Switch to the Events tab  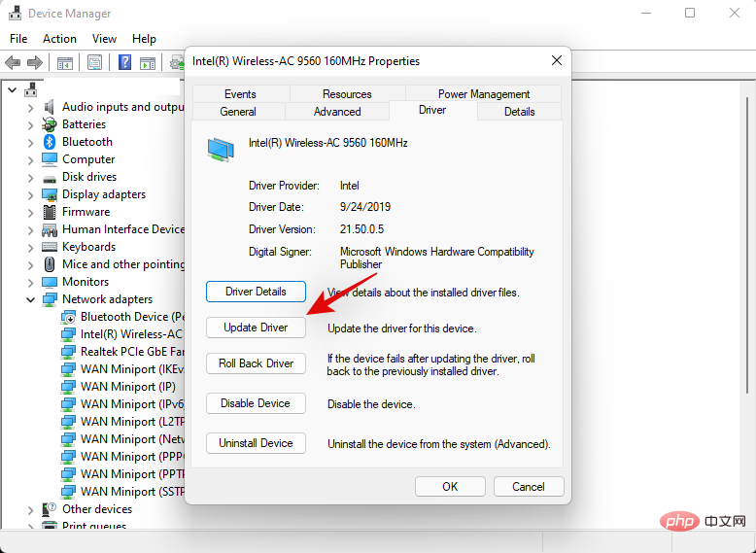coord(240,94)
